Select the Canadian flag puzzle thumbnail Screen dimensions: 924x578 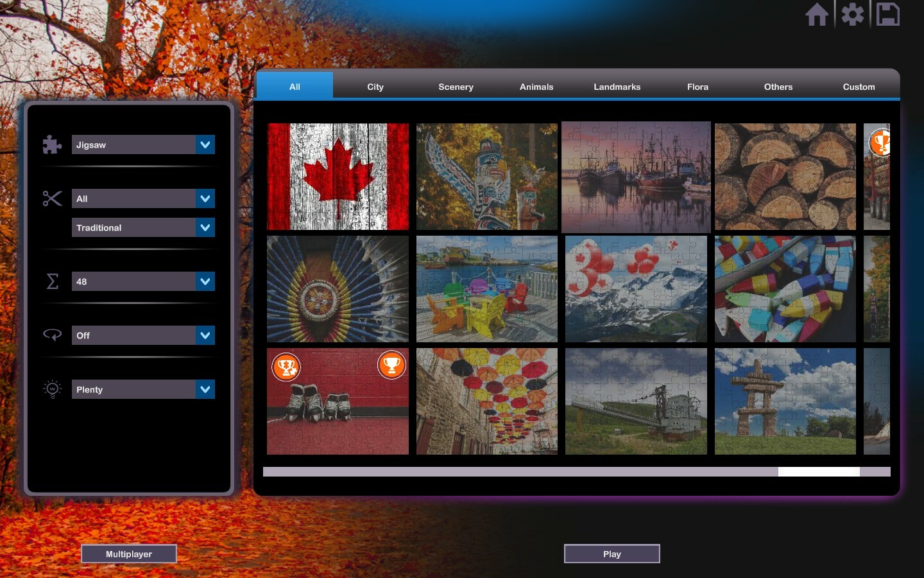(x=338, y=177)
